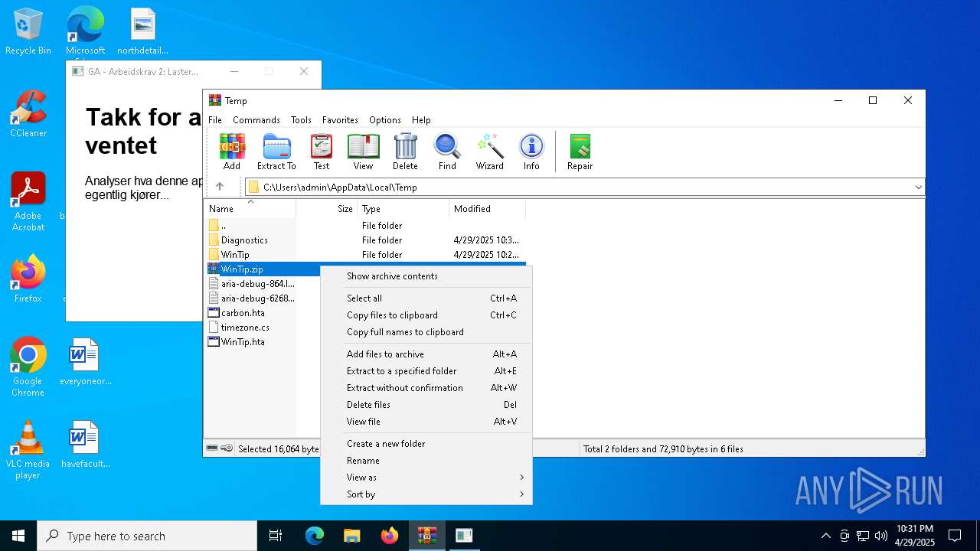Choose View file from context menu
This screenshot has width=980, height=551.
point(426,422)
